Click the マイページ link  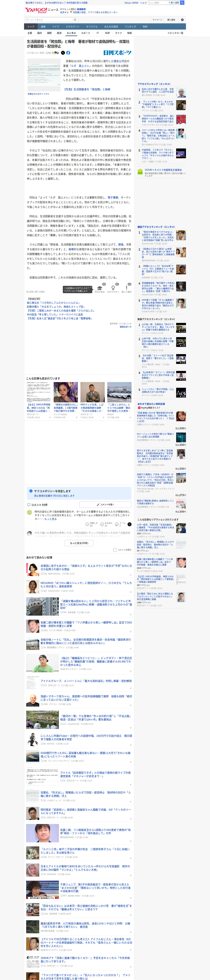pos(157,20)
